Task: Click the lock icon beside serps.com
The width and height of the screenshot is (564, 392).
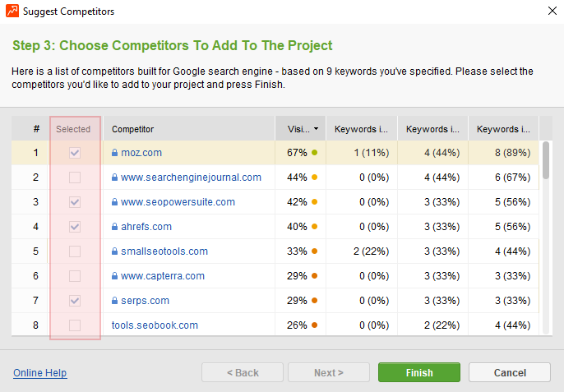Action: tap(115, 301)
